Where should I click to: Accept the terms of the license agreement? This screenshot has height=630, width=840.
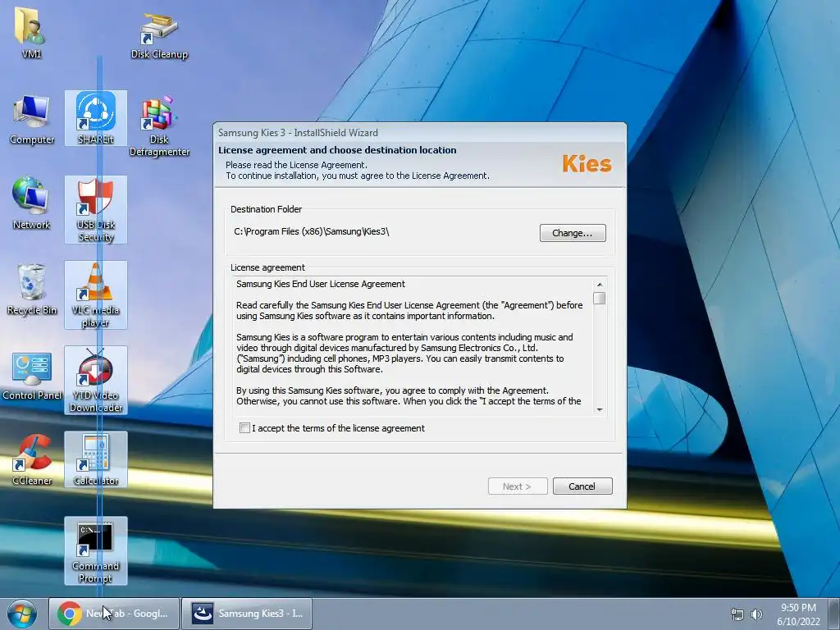244,428
